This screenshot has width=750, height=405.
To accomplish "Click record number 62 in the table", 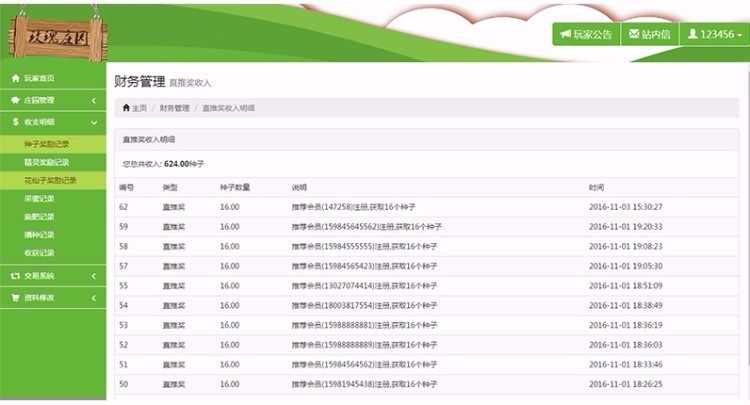I will (x=124, y=207).
